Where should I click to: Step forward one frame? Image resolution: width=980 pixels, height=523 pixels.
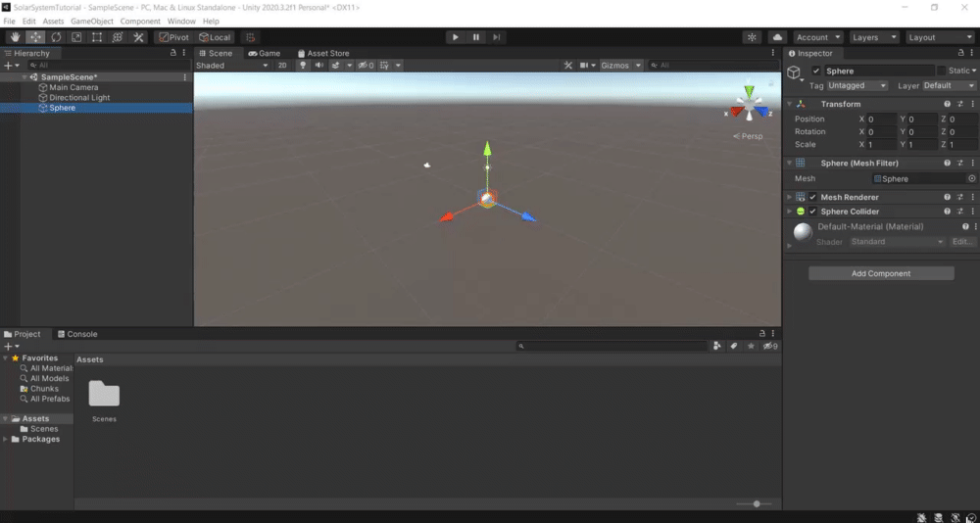496,37
